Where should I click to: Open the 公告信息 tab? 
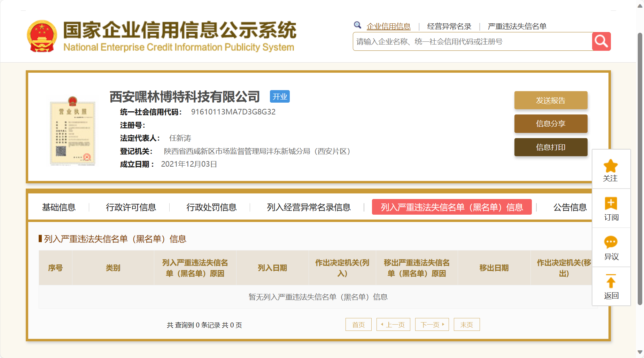(x=570, y=207)
